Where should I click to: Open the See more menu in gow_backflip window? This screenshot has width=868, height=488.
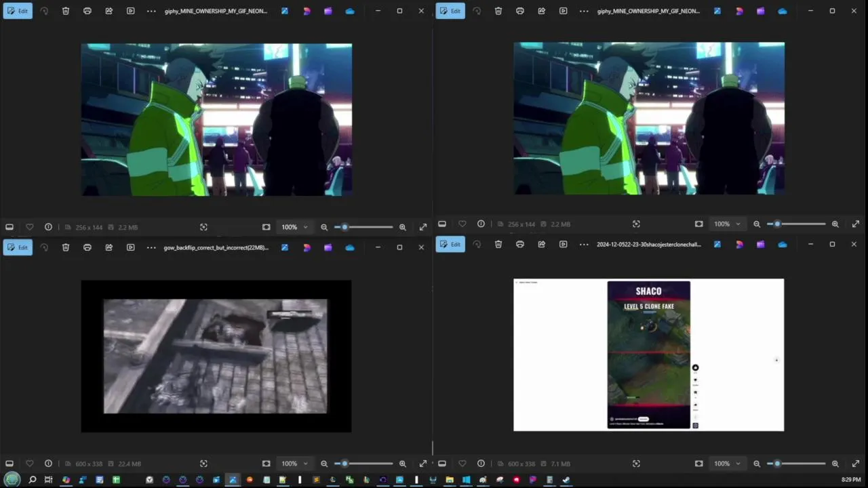coord(151,247)
